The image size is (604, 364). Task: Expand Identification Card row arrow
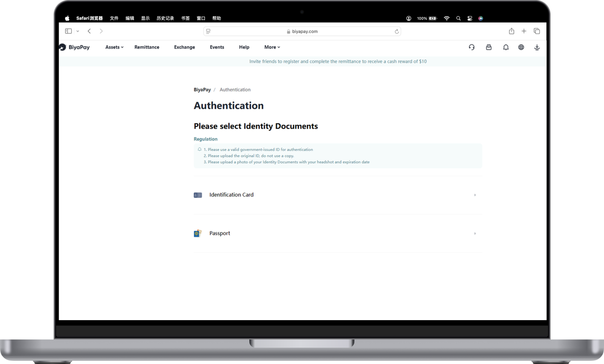click(475, 195)
